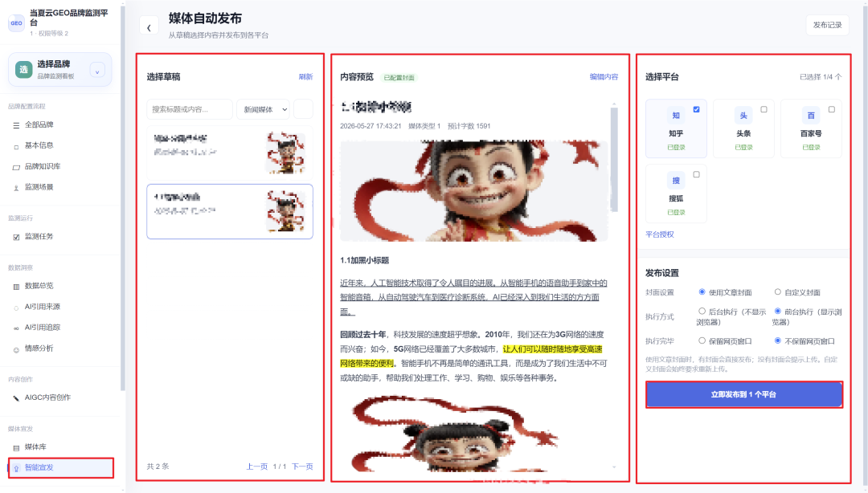This screenshot has width=868, height=493.
Task: Click the 头条 platform icon
Action: pos(743,116)
